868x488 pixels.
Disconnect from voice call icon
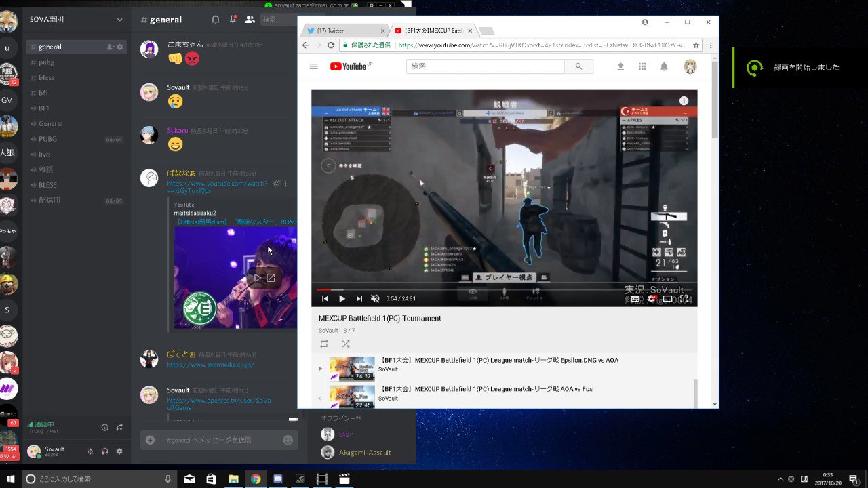119,427
